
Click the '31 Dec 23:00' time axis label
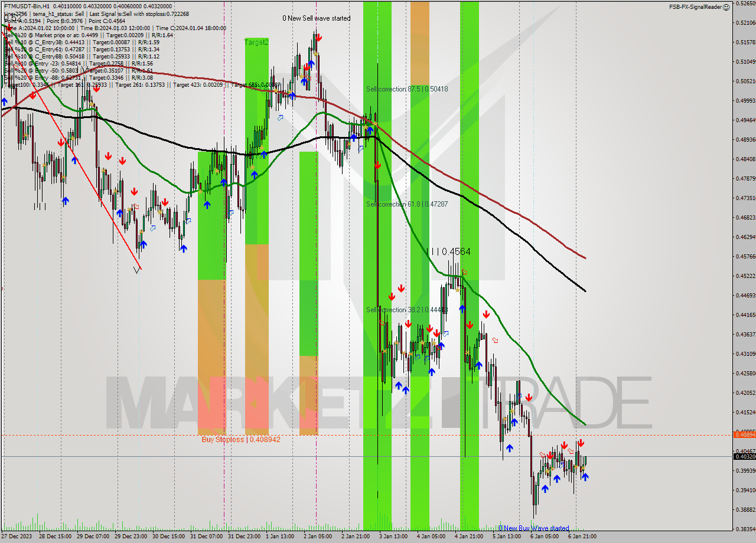click(x=244, y=537)
